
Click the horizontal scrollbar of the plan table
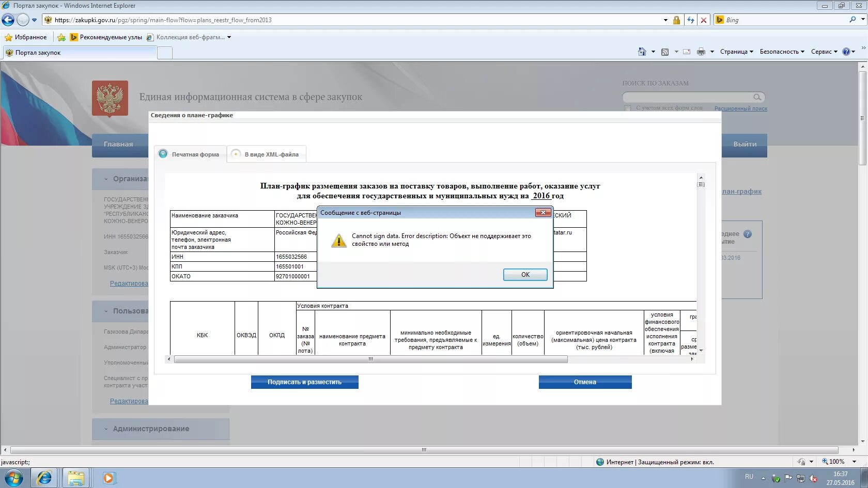pyautogui.click(x=370, y=359)
